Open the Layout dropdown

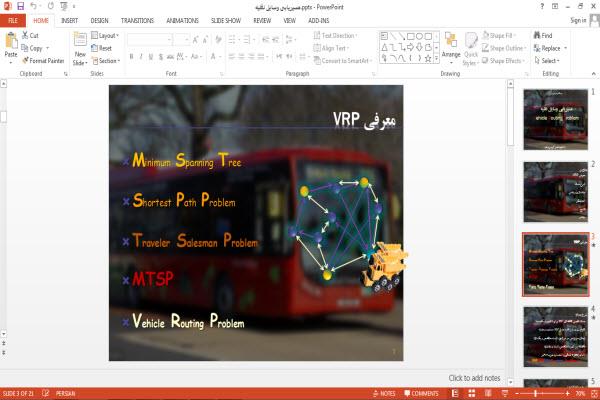click(x=105, y=35)
